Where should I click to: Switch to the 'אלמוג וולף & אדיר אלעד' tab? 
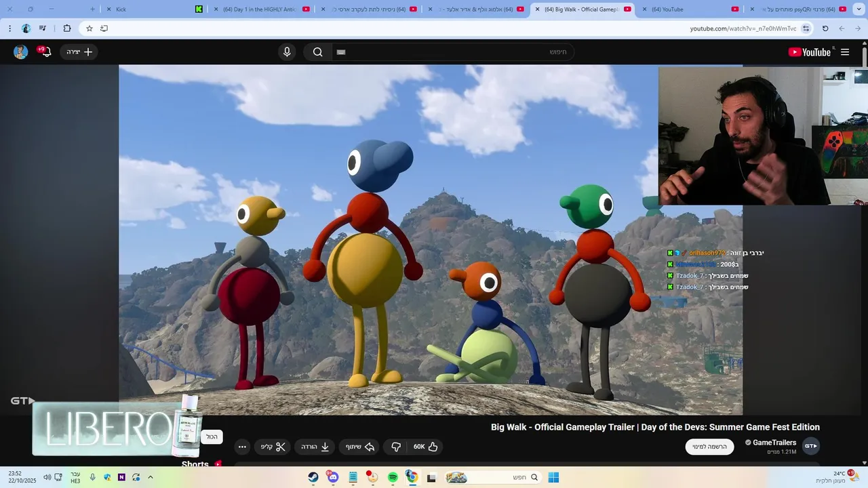tap(475, 9)
